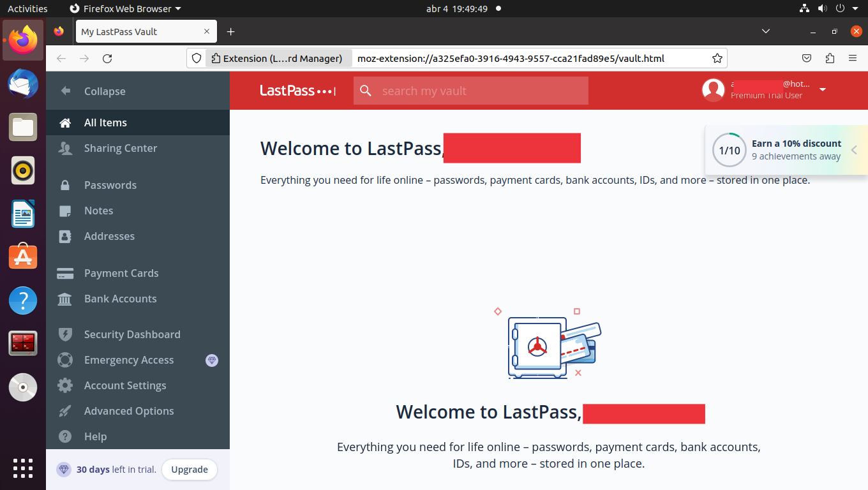The image size is (868, 490).
Task: Click the Save to Pocket icon
Action: 807,58
